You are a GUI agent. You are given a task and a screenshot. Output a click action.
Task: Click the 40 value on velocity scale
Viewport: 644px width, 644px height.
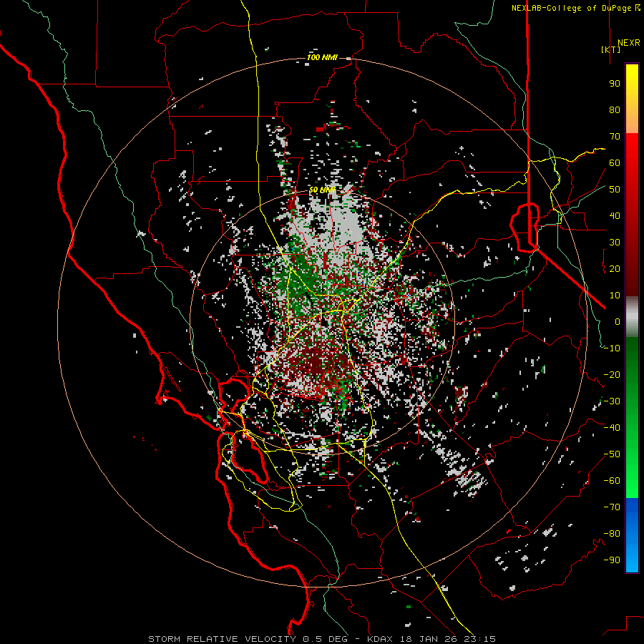[x=615, y=215]
